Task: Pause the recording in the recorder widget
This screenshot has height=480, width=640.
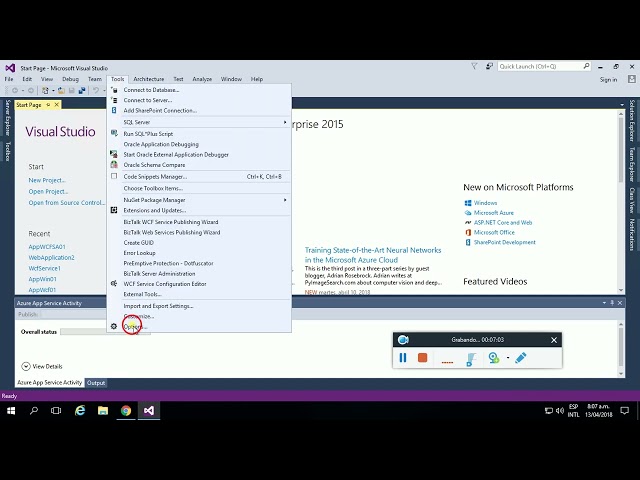Action: (x=403, y=358)
